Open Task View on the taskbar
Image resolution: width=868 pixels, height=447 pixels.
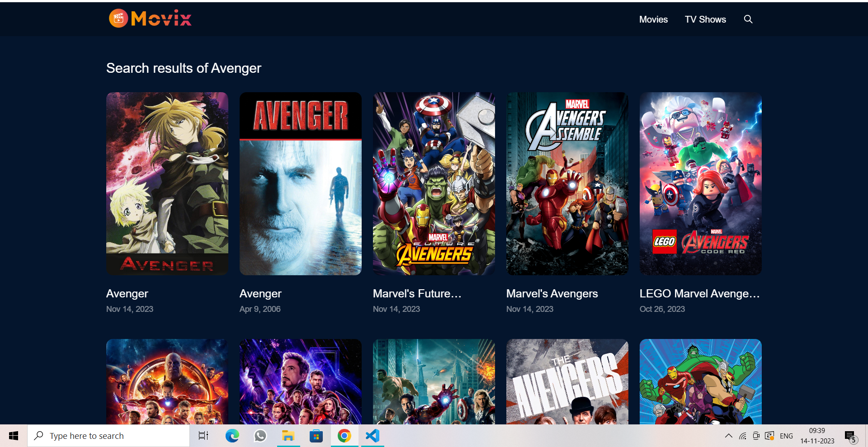pos(203,436)
